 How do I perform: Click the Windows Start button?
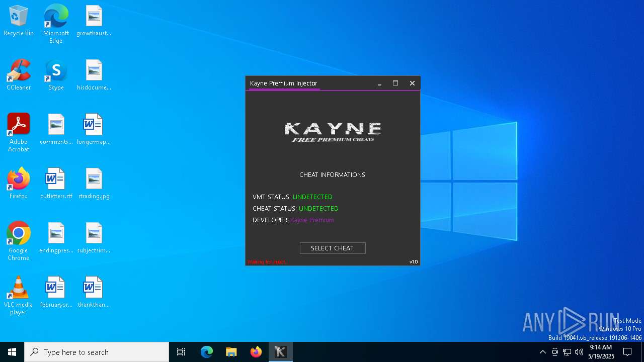tap(12, 352)
